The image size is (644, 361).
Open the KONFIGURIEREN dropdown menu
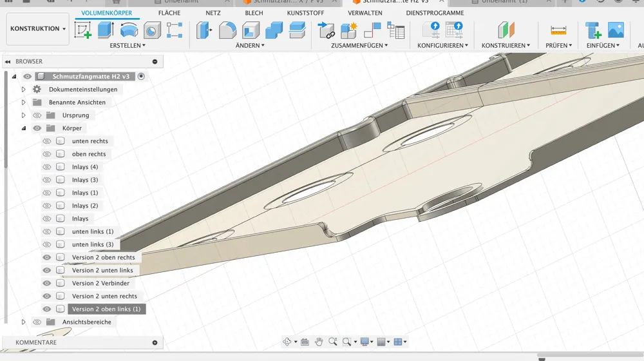coord(443,46)
